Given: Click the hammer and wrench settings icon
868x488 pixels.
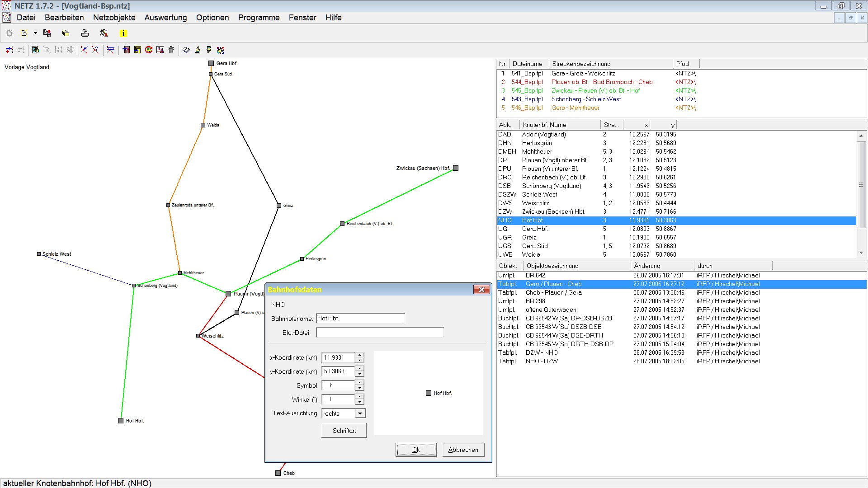Looking at the screenshot, I should coord(104,33).
